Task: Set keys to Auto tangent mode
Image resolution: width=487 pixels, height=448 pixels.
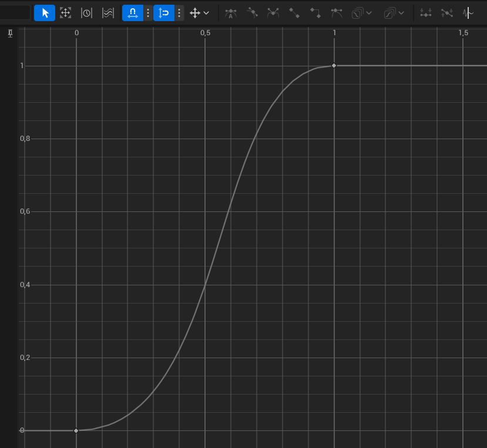Action: pos(230,13)
